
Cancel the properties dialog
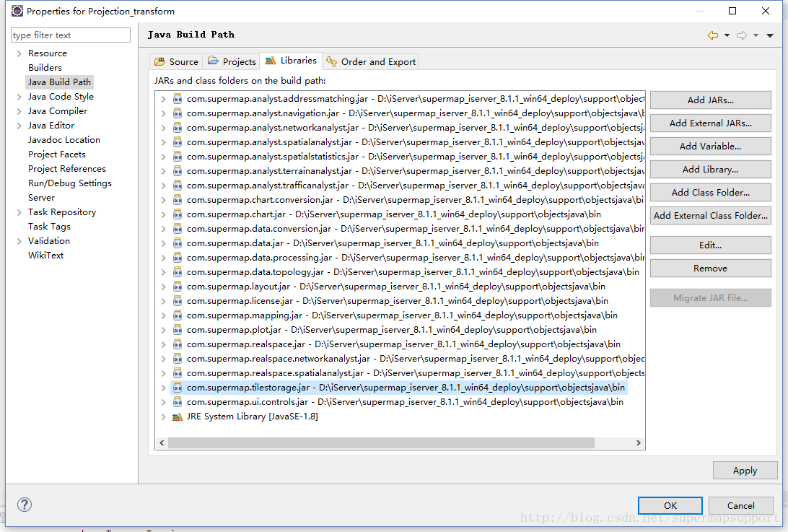click(741, 506)
